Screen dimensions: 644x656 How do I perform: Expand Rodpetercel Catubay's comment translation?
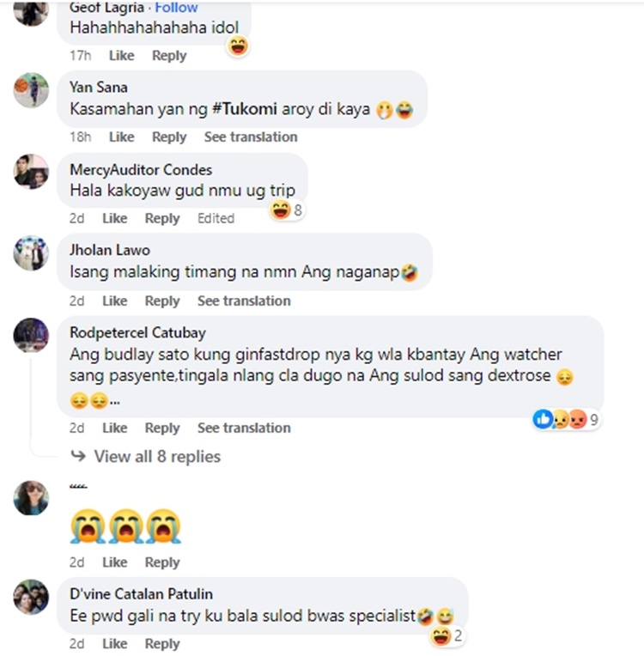244,428
